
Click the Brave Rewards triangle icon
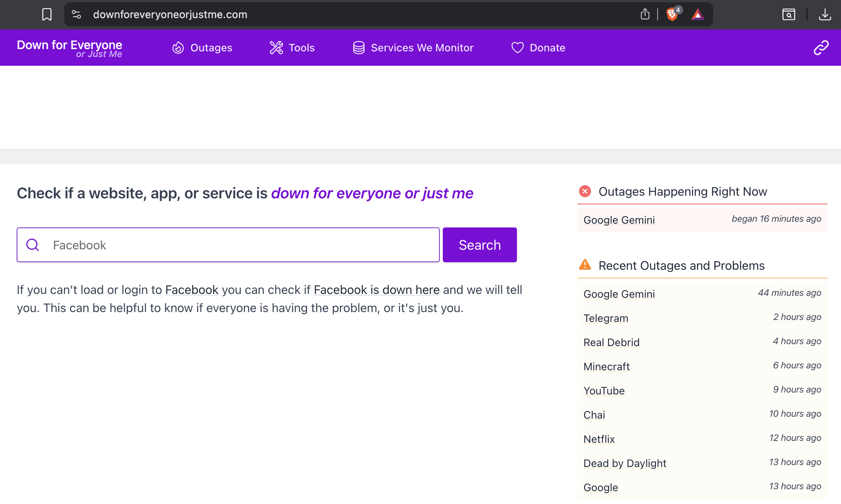pyautogui.click(x=698, y=14)
